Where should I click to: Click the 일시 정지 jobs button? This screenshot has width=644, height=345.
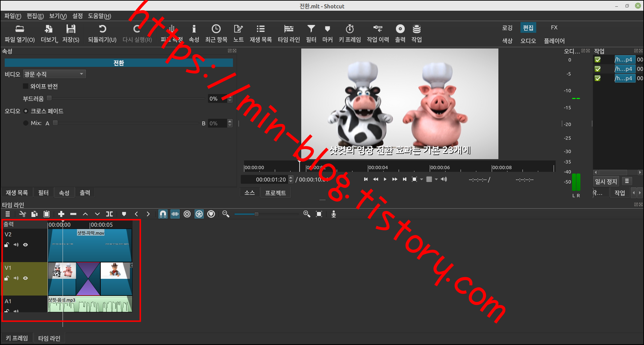click(606, 182)
